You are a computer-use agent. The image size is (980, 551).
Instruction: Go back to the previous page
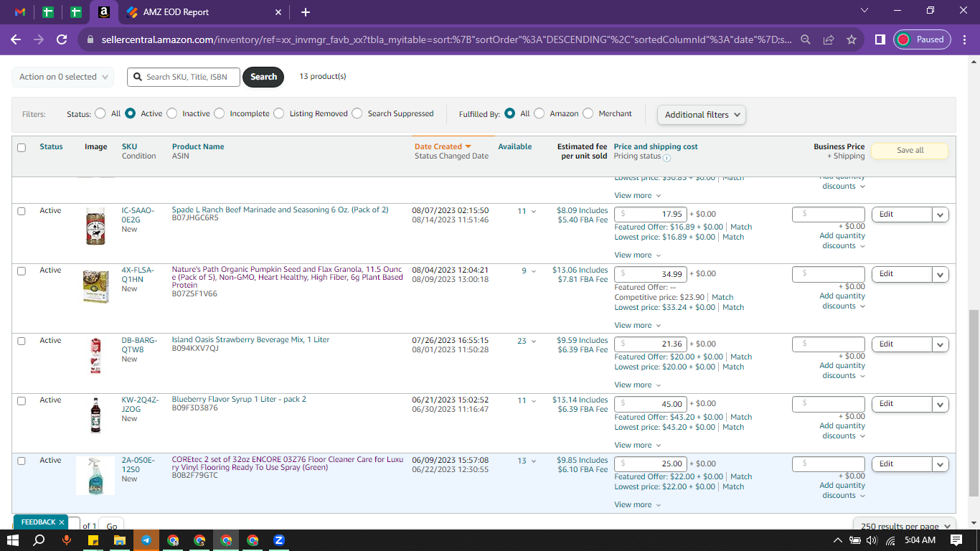point(16,39)
